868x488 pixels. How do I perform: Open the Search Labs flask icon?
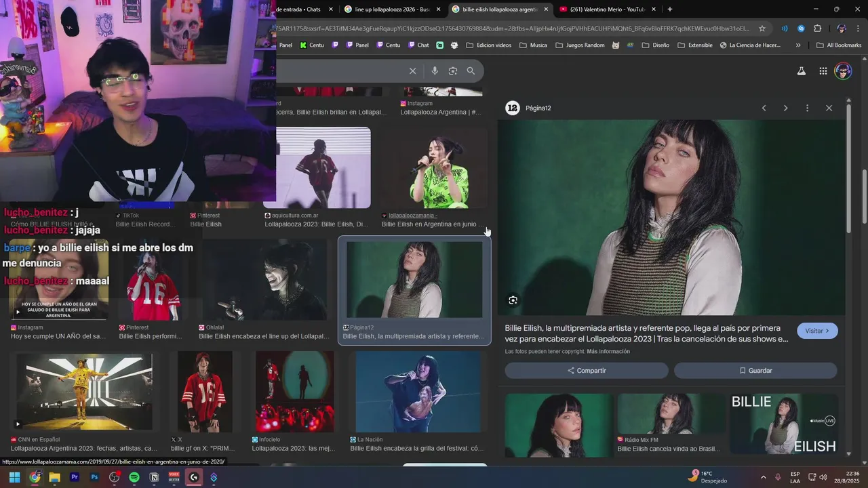point(801,71)
